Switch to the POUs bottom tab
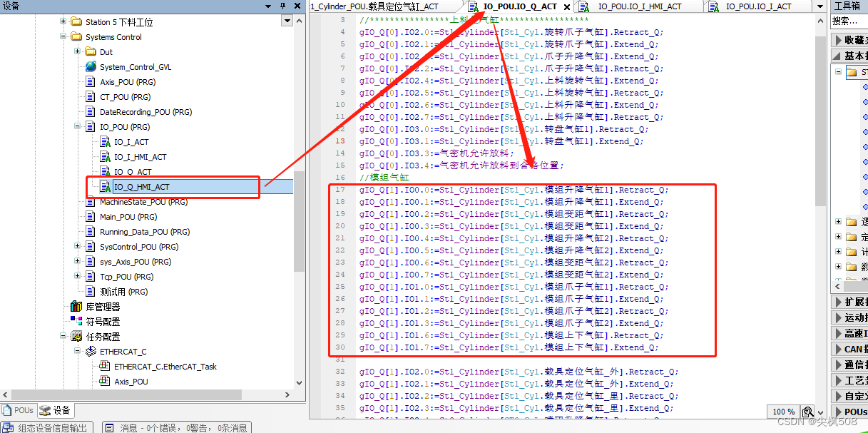868x433 pixels. [x=18, y=410]
